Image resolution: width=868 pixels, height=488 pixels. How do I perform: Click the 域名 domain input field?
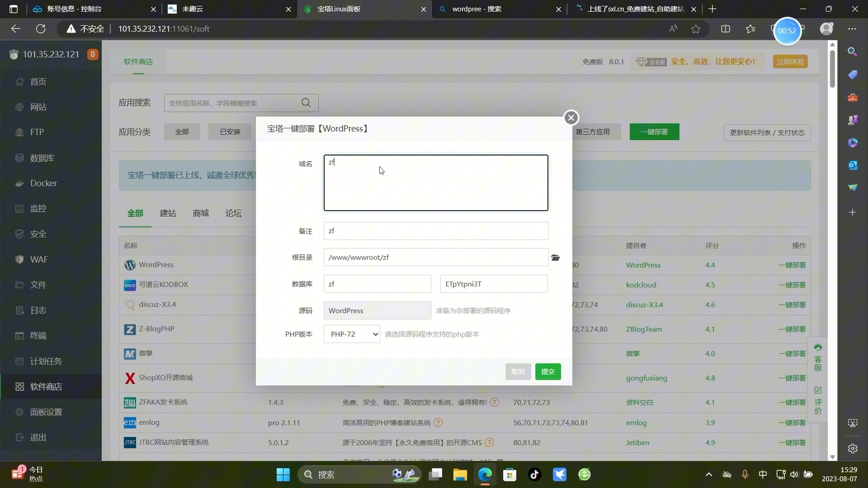[x=436, y=182]
